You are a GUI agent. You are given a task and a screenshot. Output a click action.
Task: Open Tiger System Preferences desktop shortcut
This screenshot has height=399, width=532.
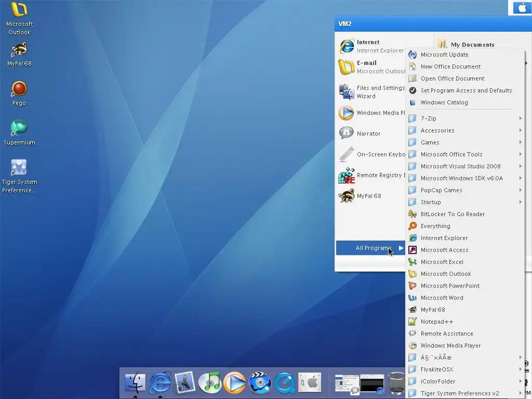19,176
